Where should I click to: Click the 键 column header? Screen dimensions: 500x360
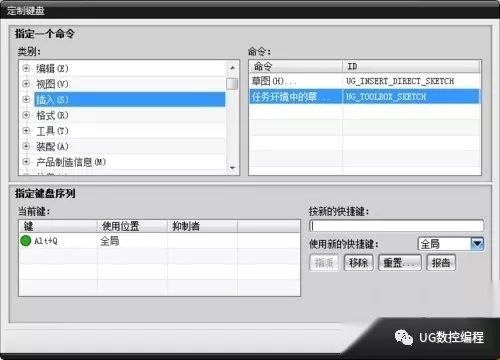pos(58,226)
